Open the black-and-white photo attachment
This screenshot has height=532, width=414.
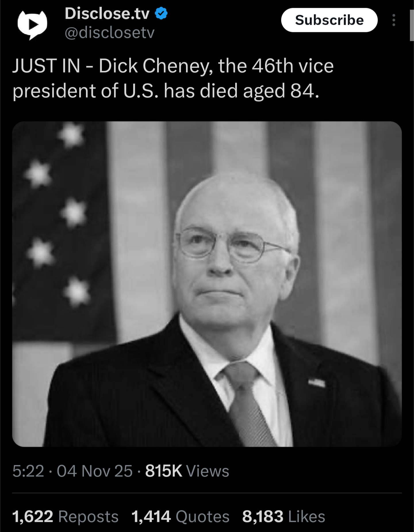point(207,284)
